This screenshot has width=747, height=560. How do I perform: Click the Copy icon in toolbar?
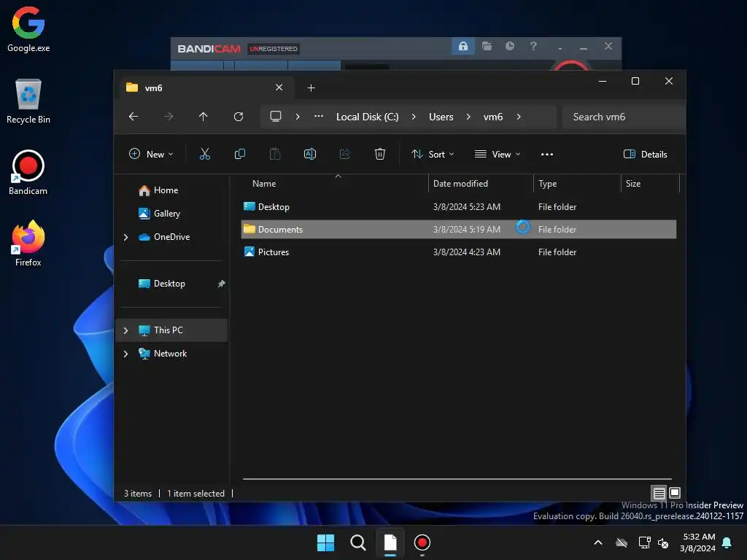(x=239, y=154)
